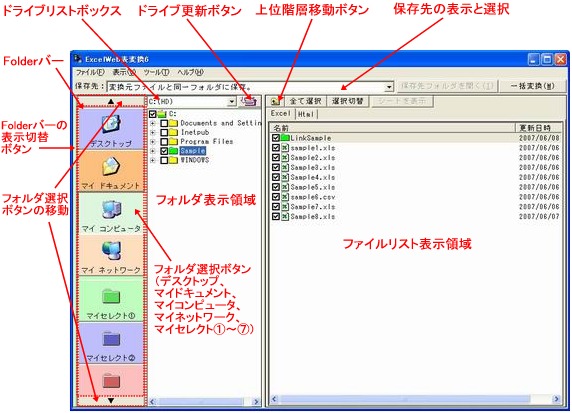Open マイ コンピュータ in Folder bar
The image size is (572, 413).
click(111, 213)
